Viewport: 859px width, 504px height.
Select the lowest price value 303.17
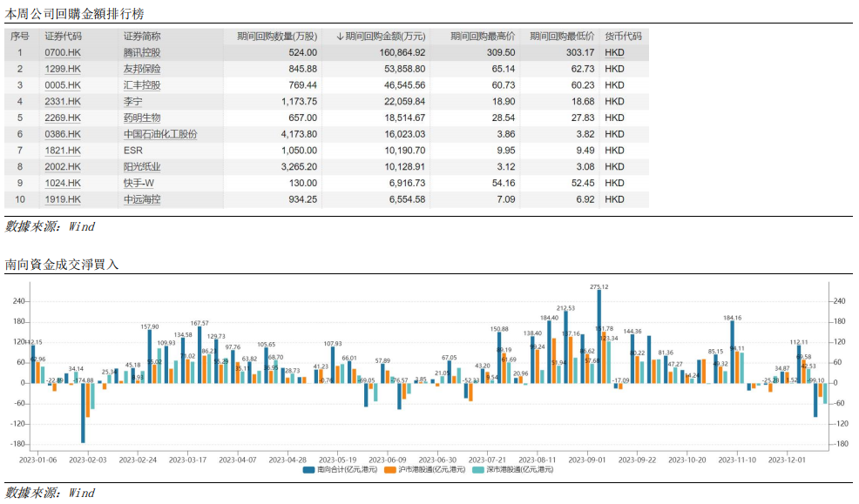(580, 52)
